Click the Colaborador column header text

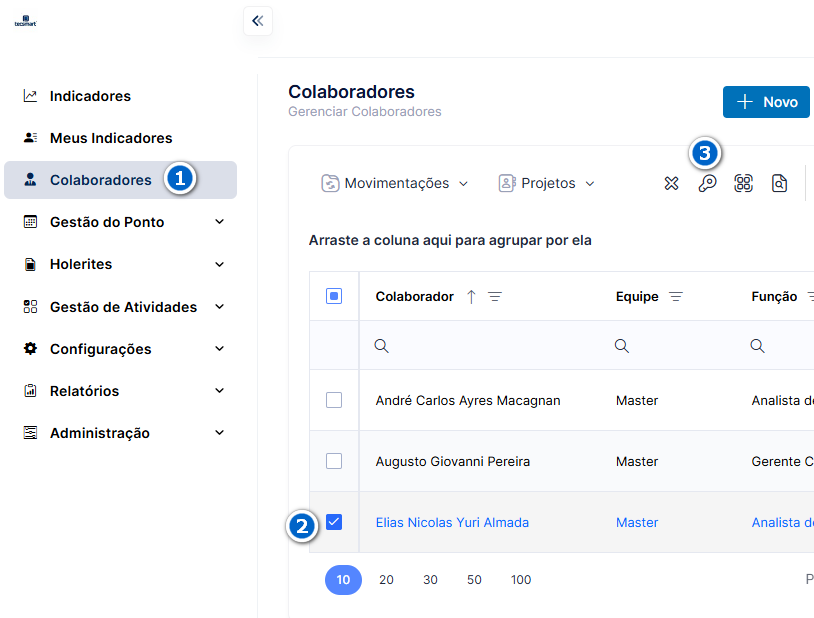click(x=414, y=297)
